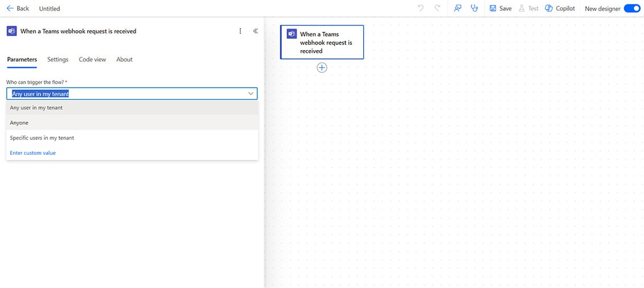Open the feedback icon in toolbar
The height and width of the screenshot is (288, 644).
(x=458, y=8)
